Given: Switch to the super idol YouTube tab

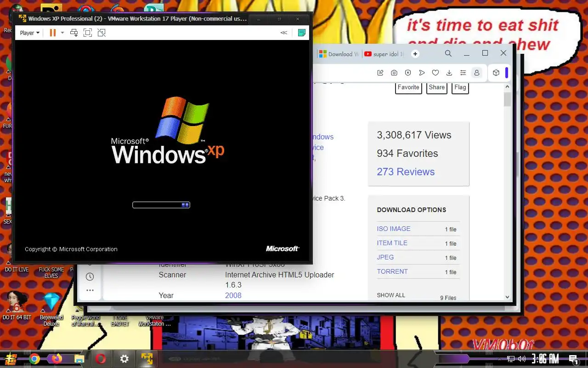Looking at the screenshot, I should 384,54.
